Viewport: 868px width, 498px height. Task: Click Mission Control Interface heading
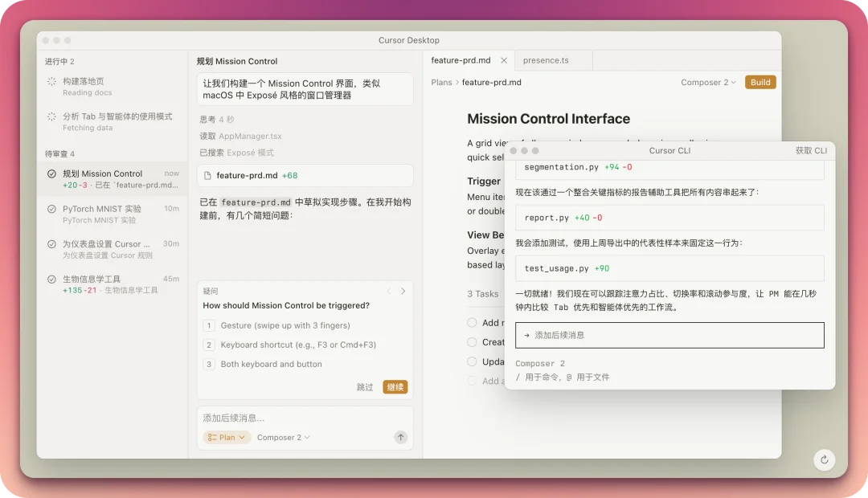pos(549,119)
